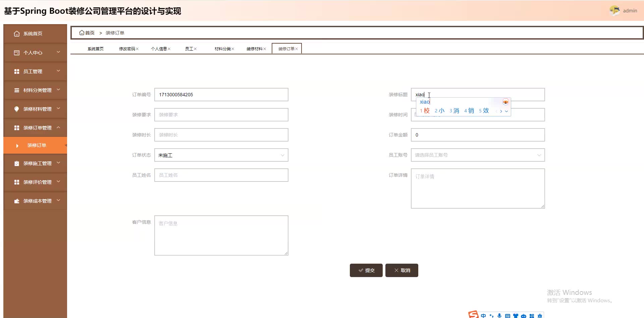Viewport: 644px width, 318px height.
Task: Expand the 员工管理 menu chevron
Action: (58, 71)
